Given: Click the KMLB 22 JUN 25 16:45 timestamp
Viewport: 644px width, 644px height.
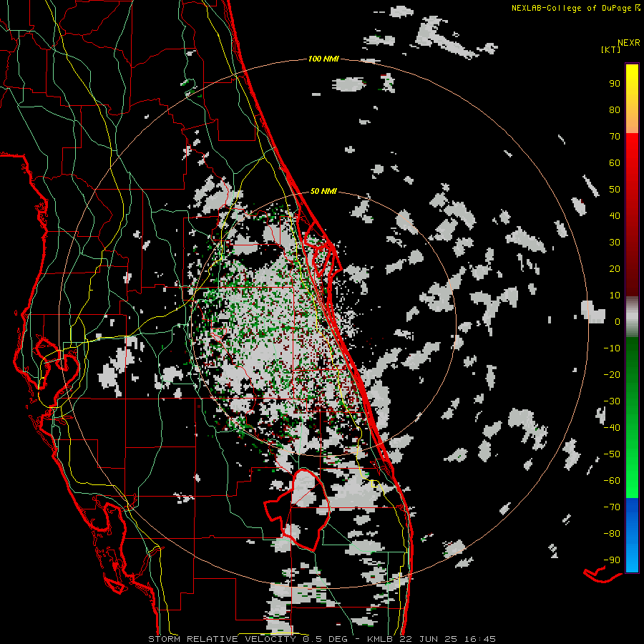Looking at the screenshot, I should (x=431, y=639).
